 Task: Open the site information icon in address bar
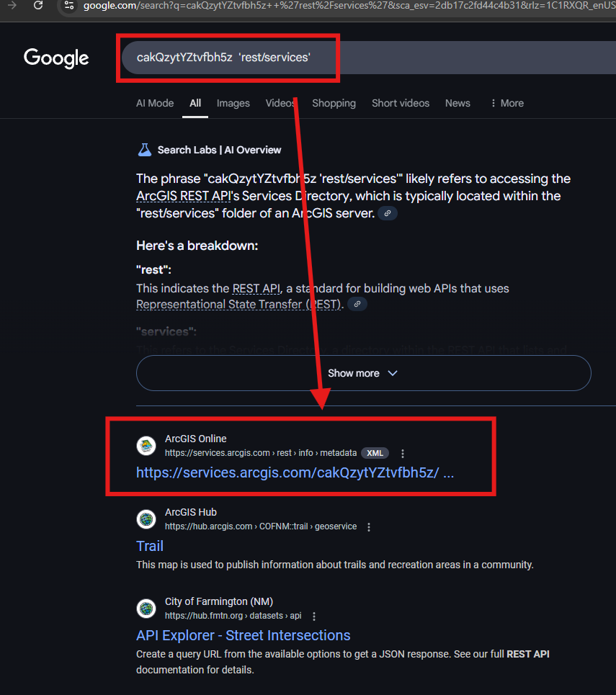pos(68,5)
